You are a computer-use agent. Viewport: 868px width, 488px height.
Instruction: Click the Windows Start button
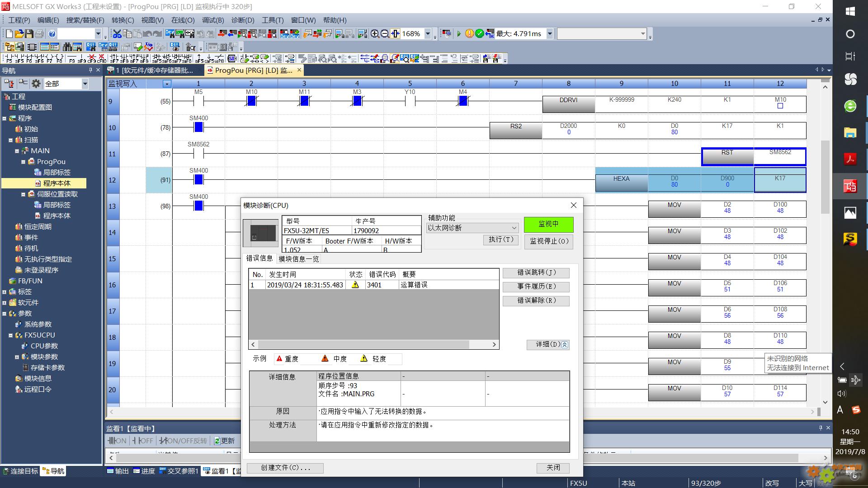tap(850, 11)
